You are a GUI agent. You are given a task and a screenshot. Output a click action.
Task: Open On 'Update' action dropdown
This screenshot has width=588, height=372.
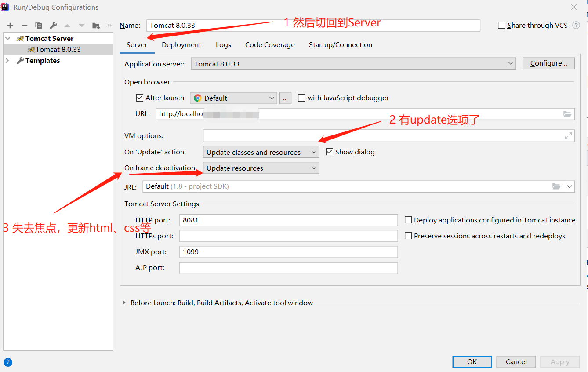(261, 152)
